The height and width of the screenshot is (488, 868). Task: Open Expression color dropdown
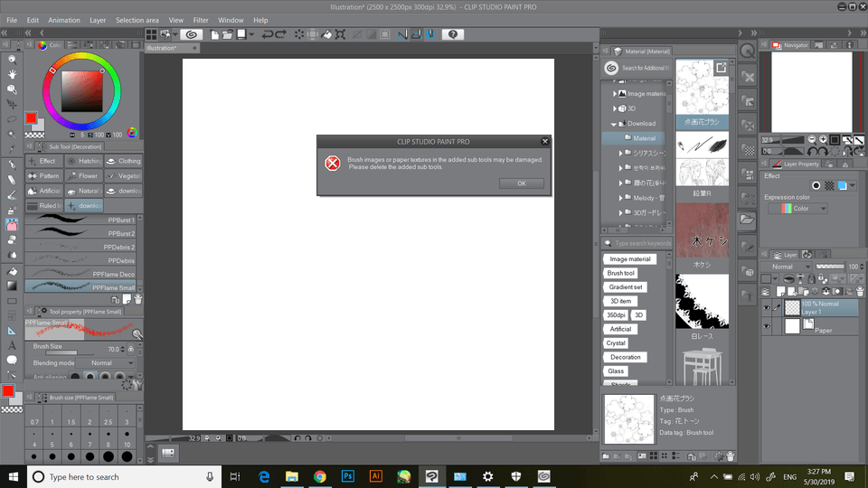(x=797, y=209)
